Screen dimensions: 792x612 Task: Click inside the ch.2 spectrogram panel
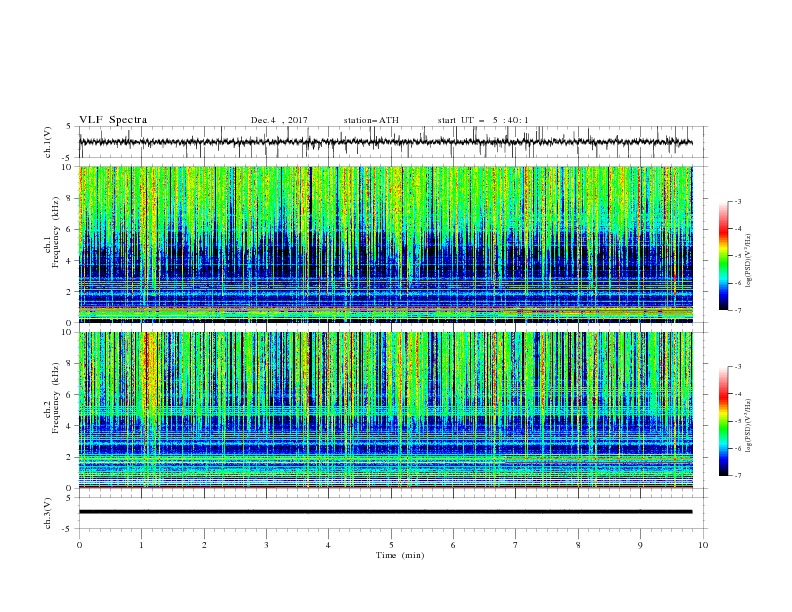pos(385,410)
